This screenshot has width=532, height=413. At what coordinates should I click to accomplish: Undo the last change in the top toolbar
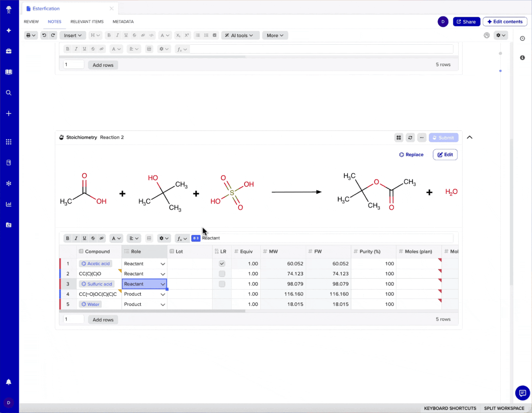[x=44, y=35]
